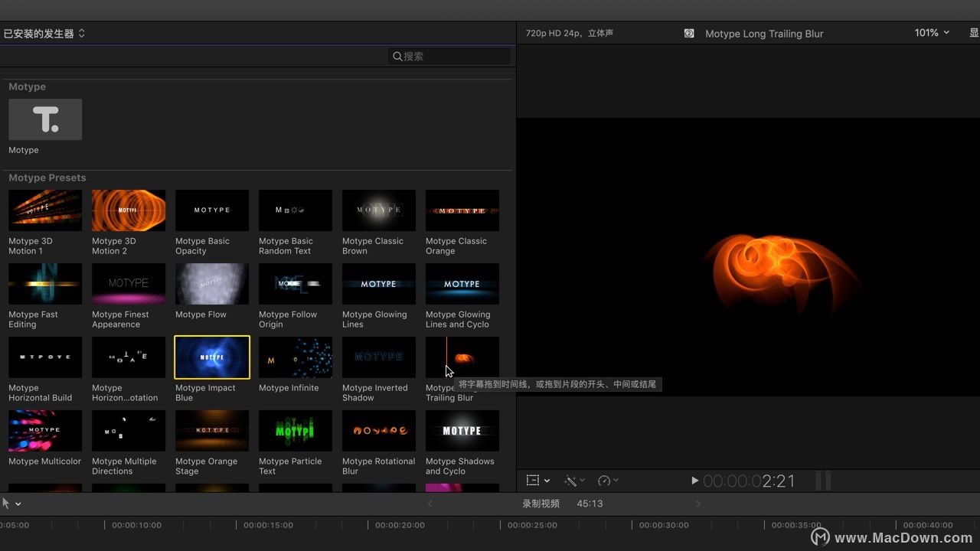Viewport: 980px width, 551px height.
Task: Click the audio meters in viewer bar
Action: click(x=823, y=481)
